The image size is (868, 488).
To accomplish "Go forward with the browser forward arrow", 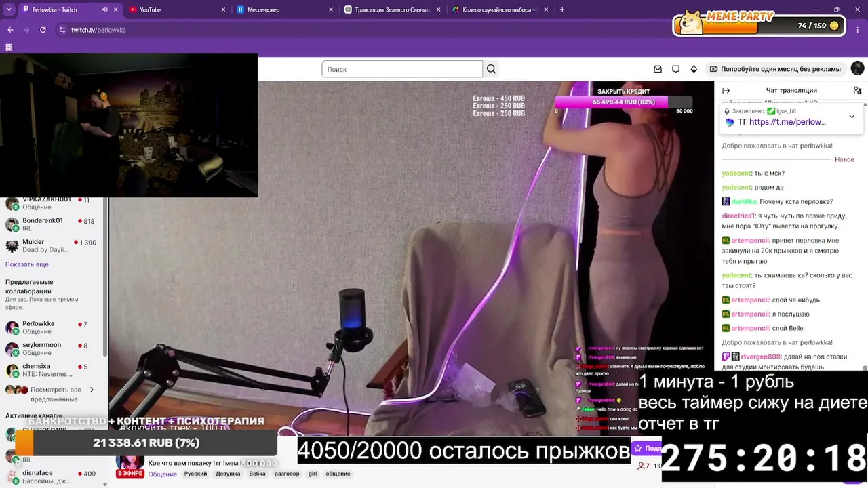I will pos(26,30).
